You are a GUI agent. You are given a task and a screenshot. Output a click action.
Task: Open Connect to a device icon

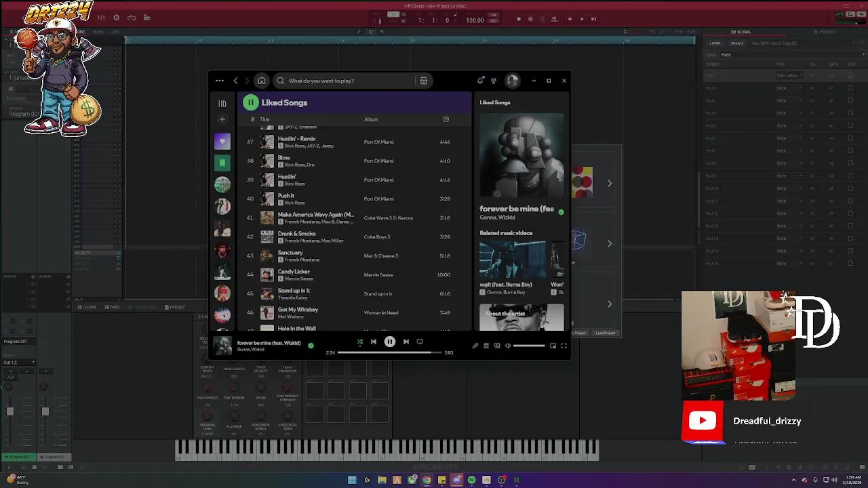pyautogui.click(x=497, y=346)
